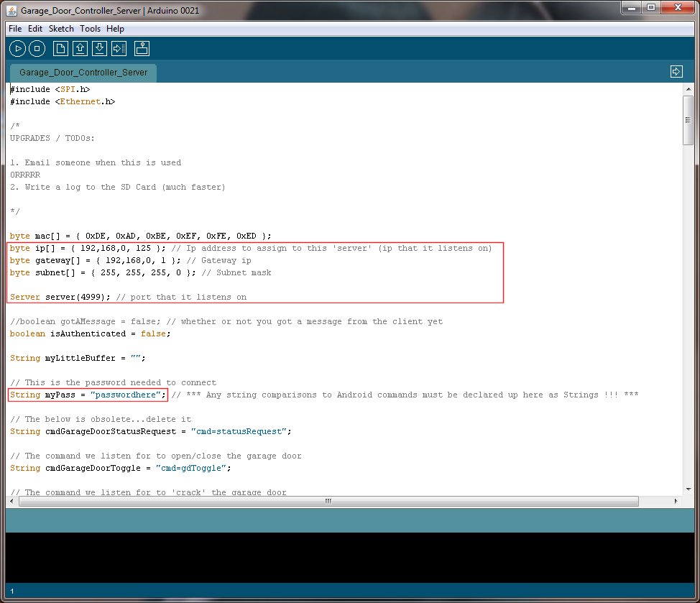Click the 'byte ip[]' declaration line
Screen dimensions: 700x603
pos(251,248)
